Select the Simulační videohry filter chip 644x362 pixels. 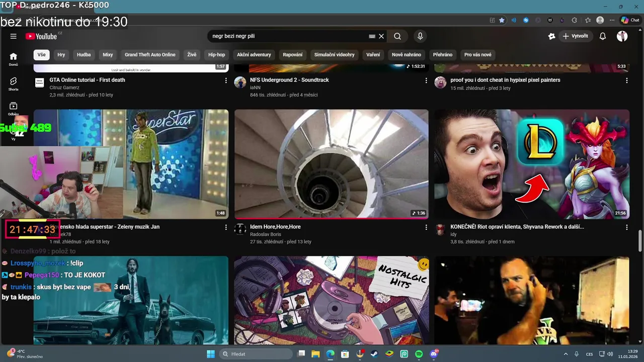[335, 55]
